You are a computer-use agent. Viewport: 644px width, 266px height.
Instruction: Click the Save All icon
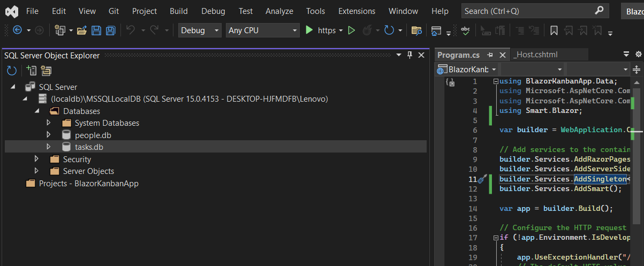point(111,31)
